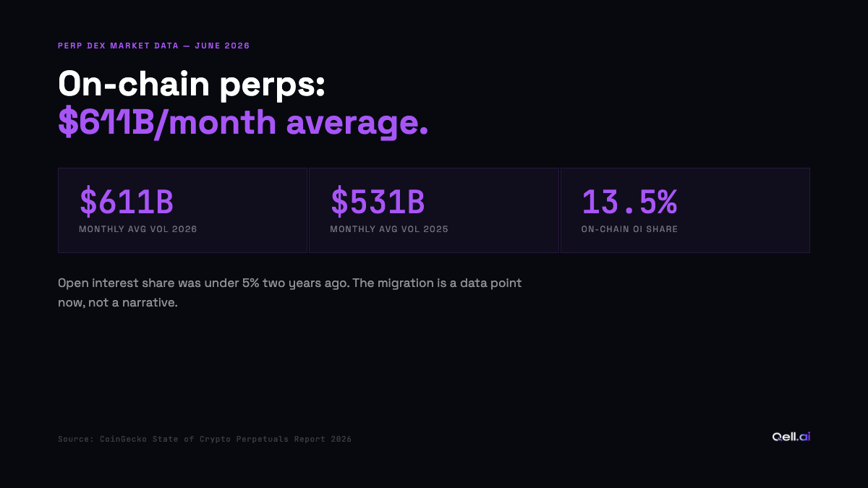Click the large '13.5%' figure
868x488 pixels.
coord(629,202)
